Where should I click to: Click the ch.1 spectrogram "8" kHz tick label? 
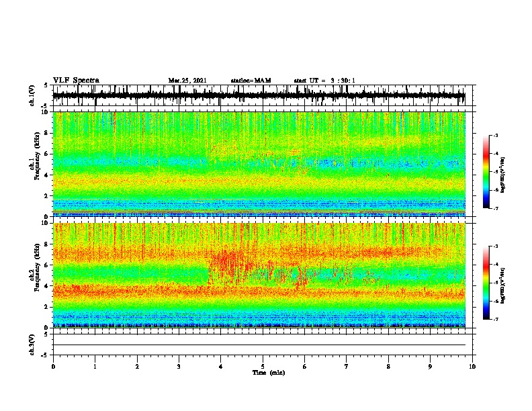[48, 133]
